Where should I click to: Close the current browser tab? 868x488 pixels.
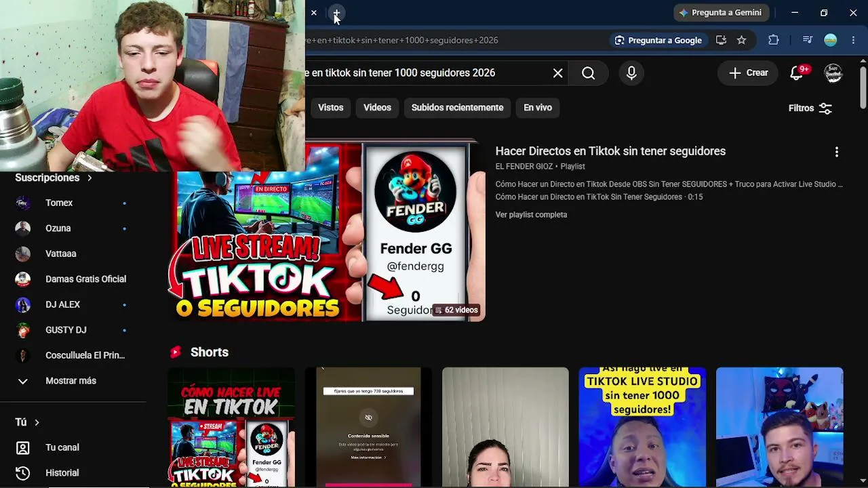point(314,13)
